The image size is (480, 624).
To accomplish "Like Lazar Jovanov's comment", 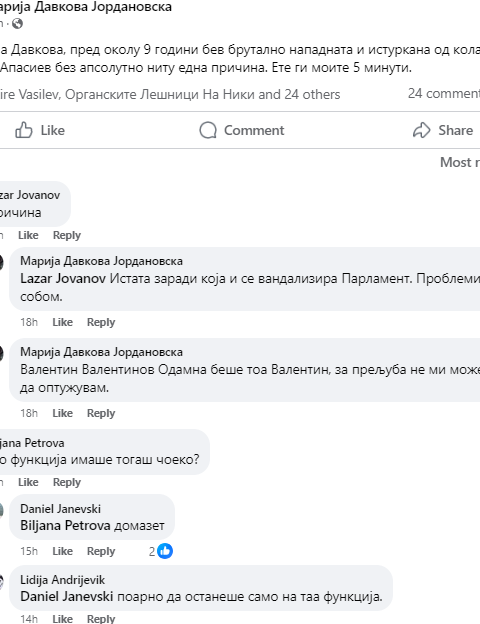I will pyautogui.click(x=28, y=235).
